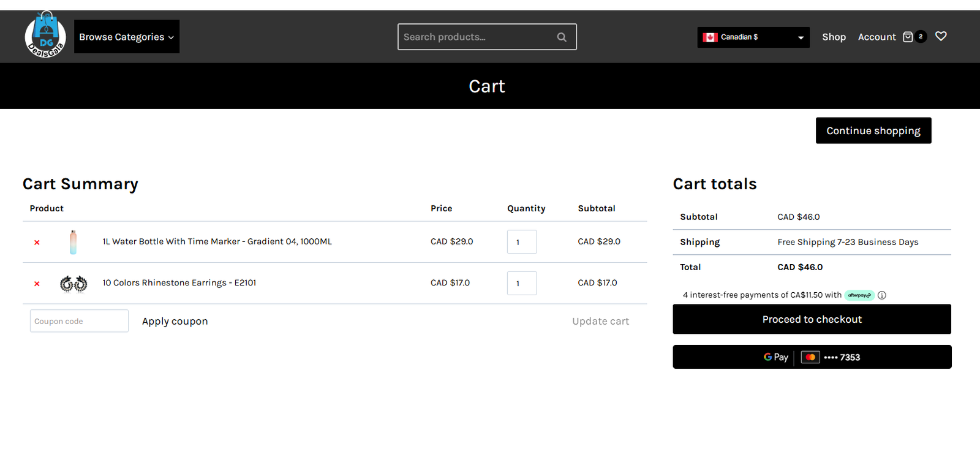The image size is (980, 449).
Task: Open the Account menu item
Action: pyautogui.click(x=876, y=37)
